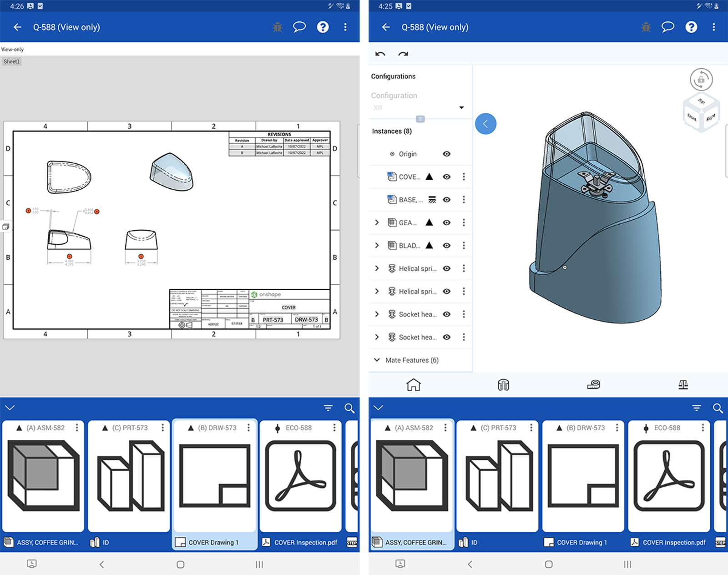
Task: Tap the back arrow to leave Q-588
Action: 17,27
